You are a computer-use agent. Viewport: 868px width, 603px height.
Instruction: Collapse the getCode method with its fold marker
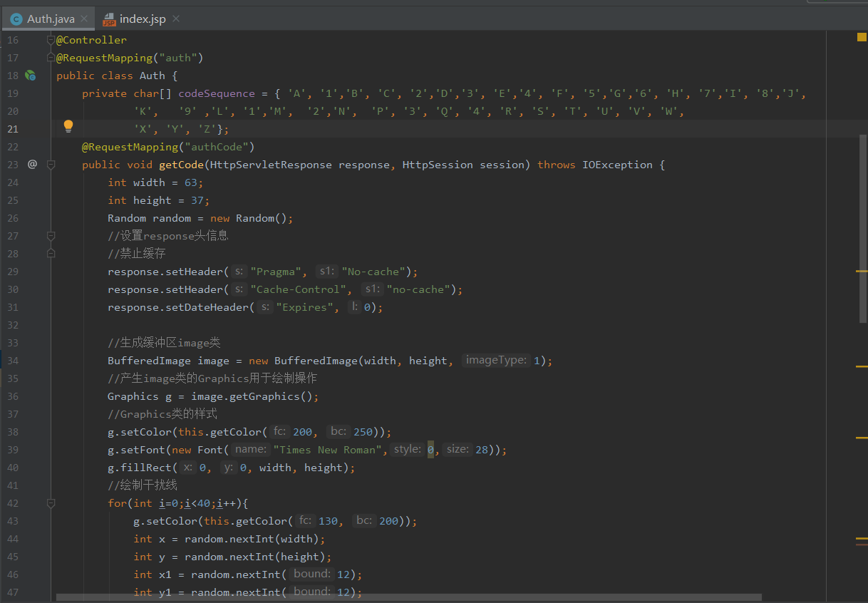pyautogui.click(x=51, y=165)
